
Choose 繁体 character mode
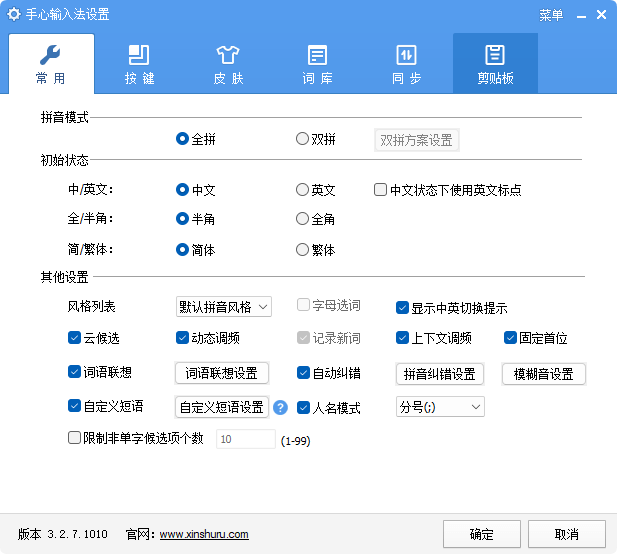tap(302, 249)
